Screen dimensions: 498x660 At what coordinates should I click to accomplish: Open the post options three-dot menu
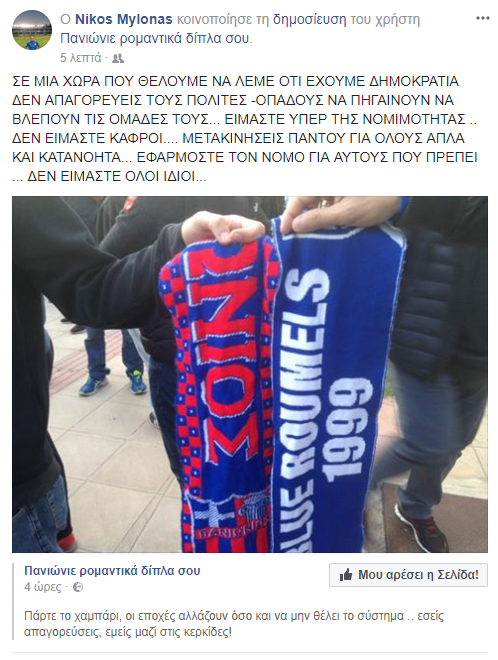(x=482, y=19)
